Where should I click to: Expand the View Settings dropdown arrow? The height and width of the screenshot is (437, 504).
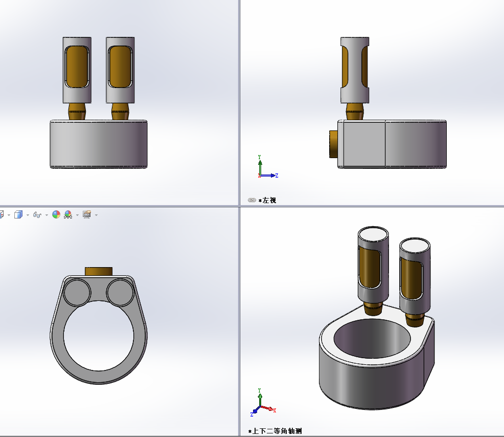click(96, 215)
